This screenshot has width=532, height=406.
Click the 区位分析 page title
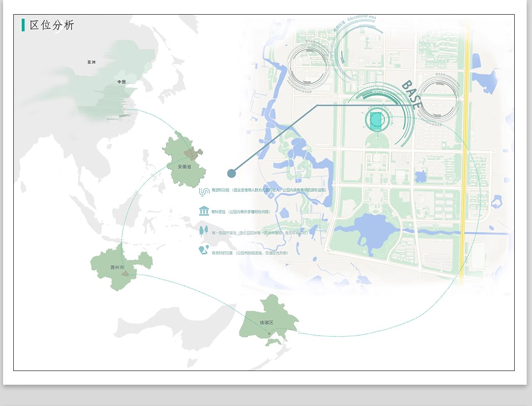tap(52, 25)
